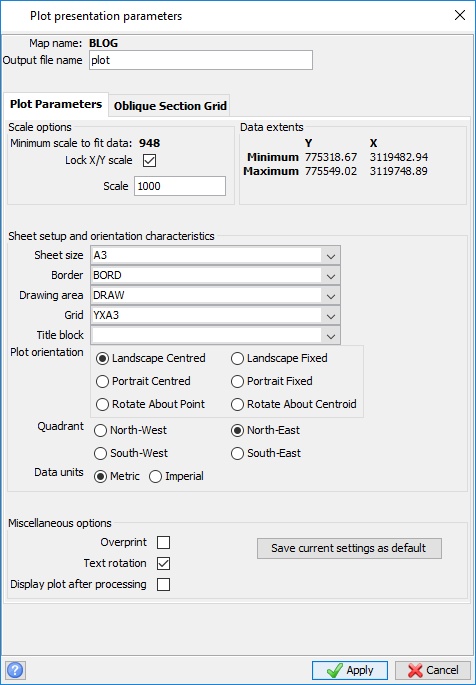The width and height of the screenshot is (476, 685).
Task: Click the Output file name field
Action: tap(201, 60)
